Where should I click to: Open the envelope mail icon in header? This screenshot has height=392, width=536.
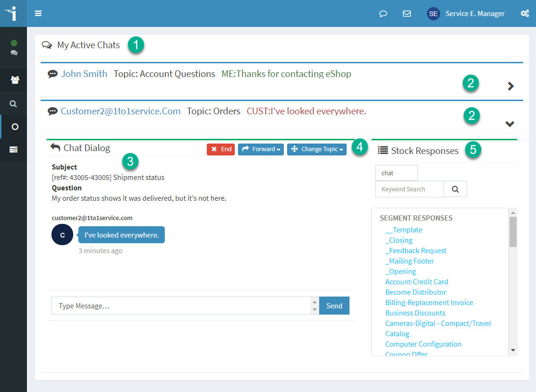407,14
